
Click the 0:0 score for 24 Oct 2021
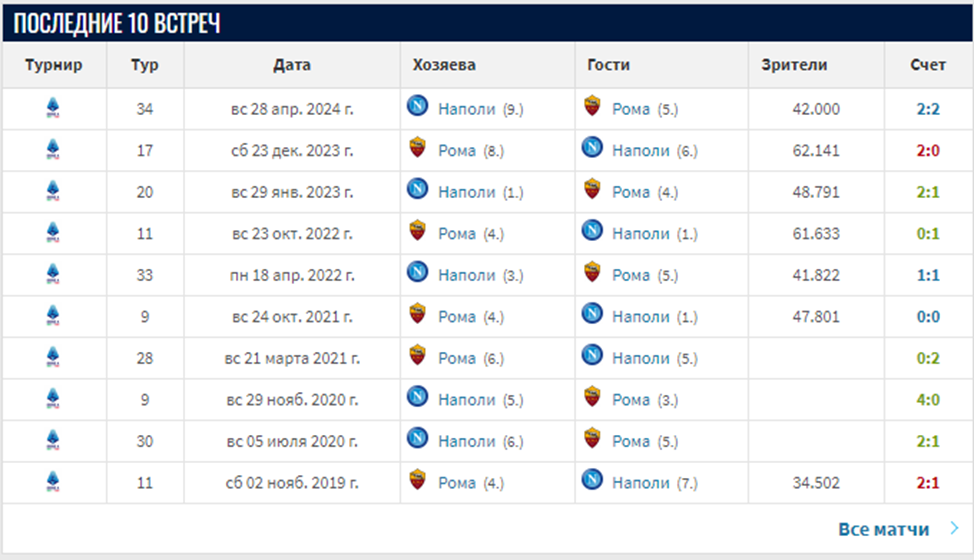928,316
